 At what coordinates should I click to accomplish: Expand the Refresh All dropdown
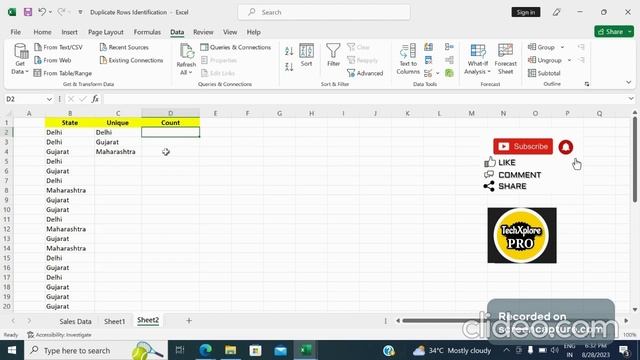186,73
